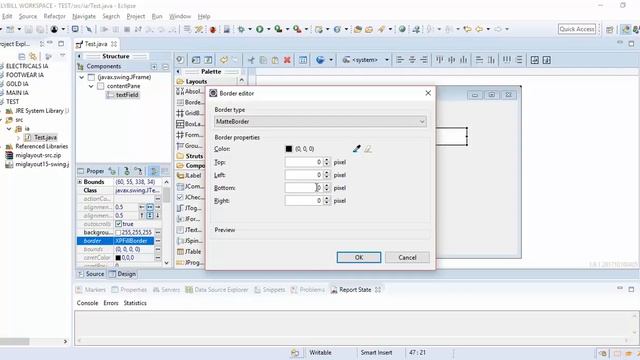Click the Collapse All icon in Components panel

coord(165,67)
